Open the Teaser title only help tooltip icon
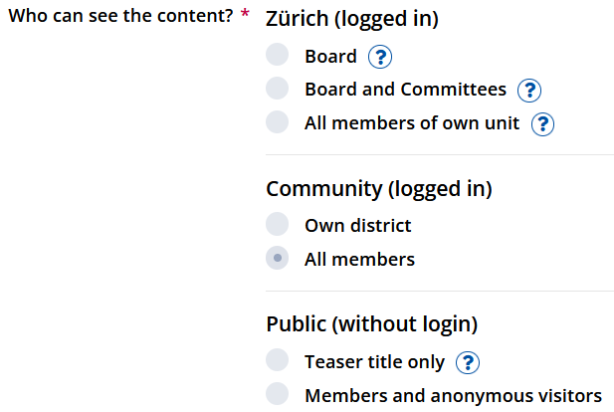This screenshot has width=614, height=412. tap(467, 362)
